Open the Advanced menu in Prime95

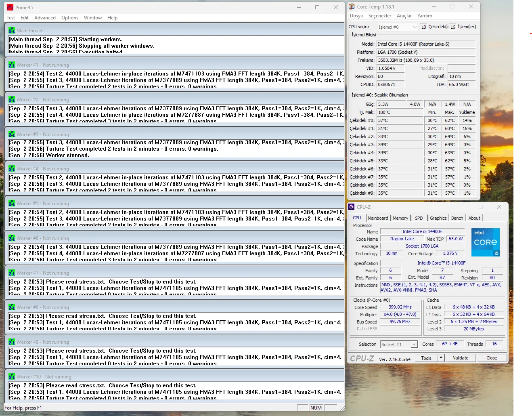coord(45,18)
